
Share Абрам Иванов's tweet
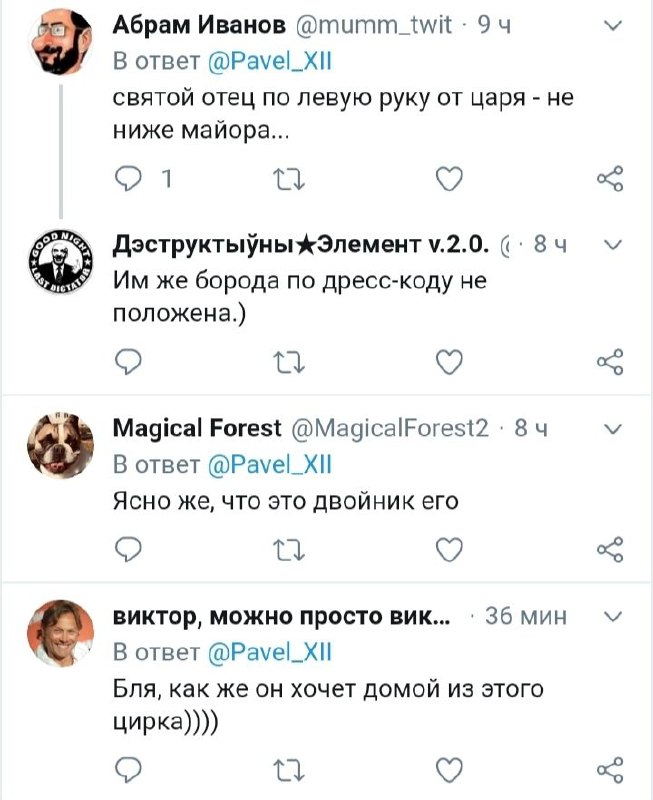[609, 180]
